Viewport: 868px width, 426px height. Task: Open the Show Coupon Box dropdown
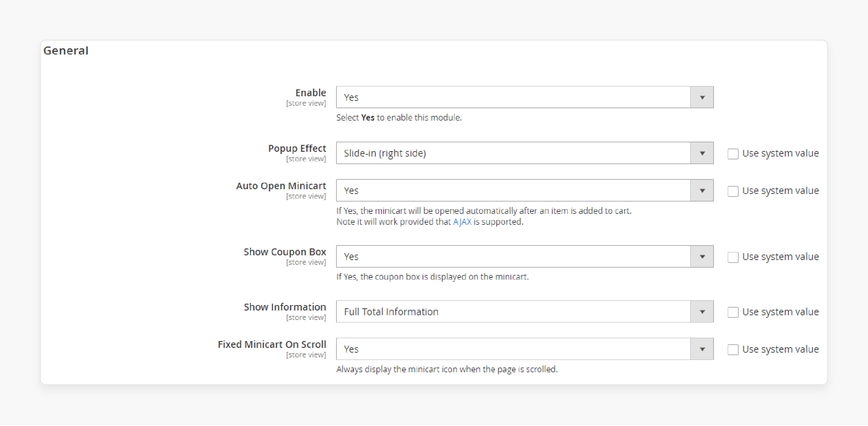[525, 256]
